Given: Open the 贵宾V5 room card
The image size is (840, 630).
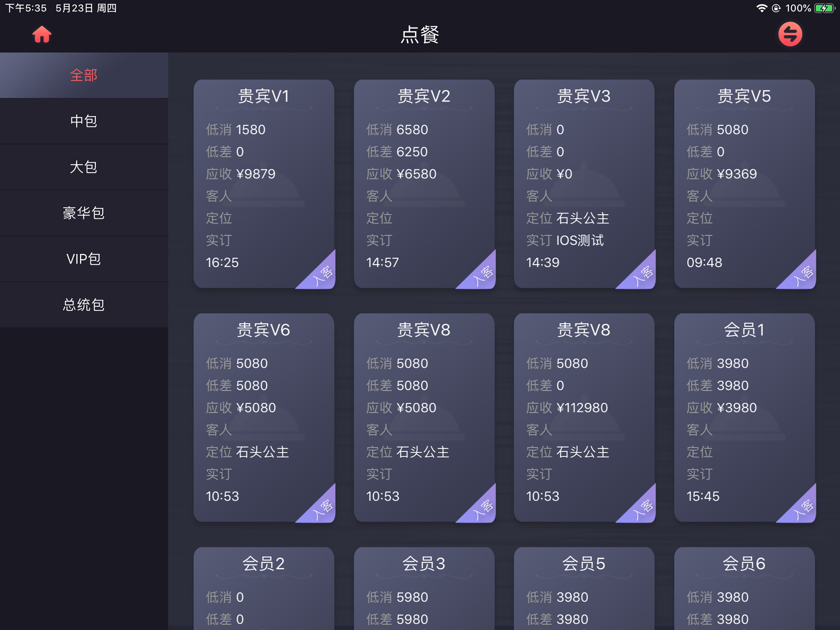Looking at the screenshot, I should [x=744, y=184].
